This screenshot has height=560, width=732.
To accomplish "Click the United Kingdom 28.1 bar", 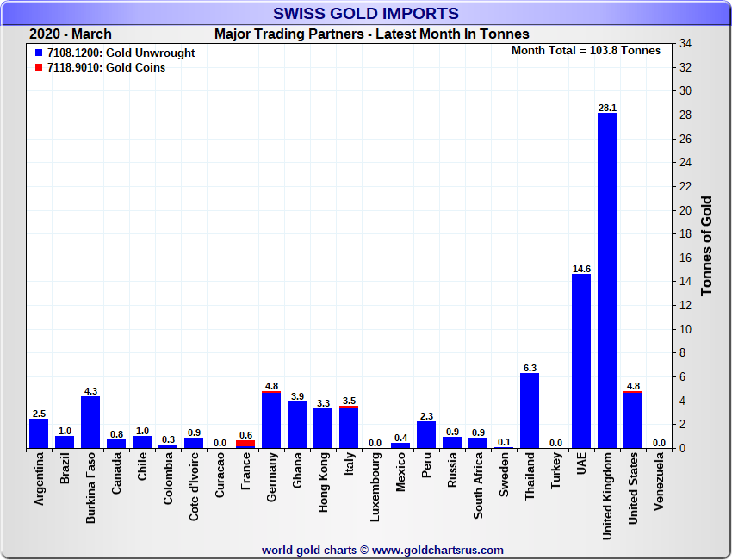I will (607, 280).
